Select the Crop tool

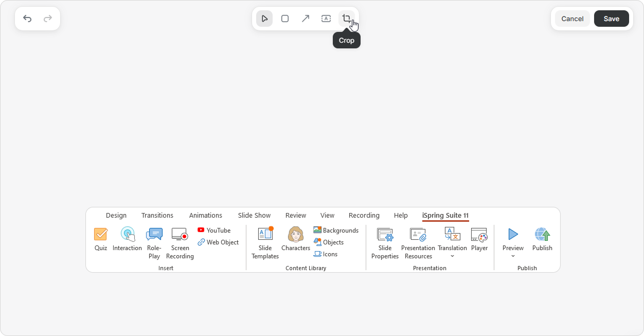point(347,19)
